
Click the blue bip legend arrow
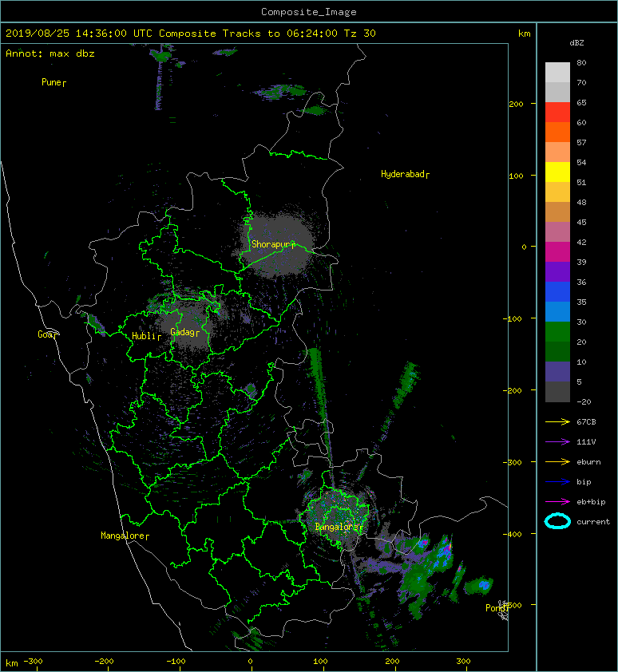557,482
